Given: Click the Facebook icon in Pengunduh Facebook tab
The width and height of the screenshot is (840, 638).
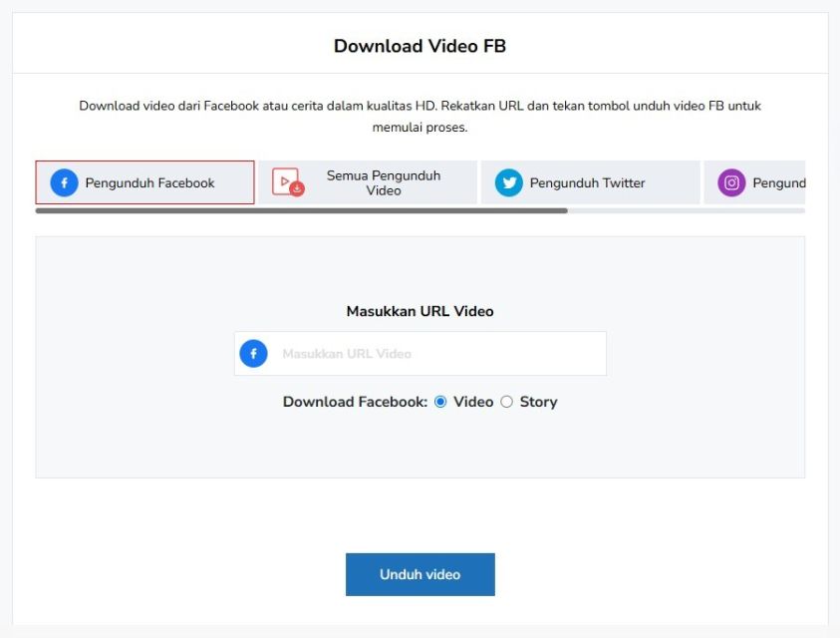Looking at the screenshot, I should [x=65, y=182].
